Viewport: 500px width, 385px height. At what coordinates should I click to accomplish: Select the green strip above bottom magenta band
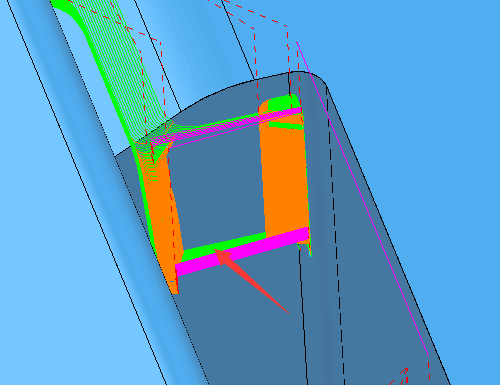click(224, 247)
